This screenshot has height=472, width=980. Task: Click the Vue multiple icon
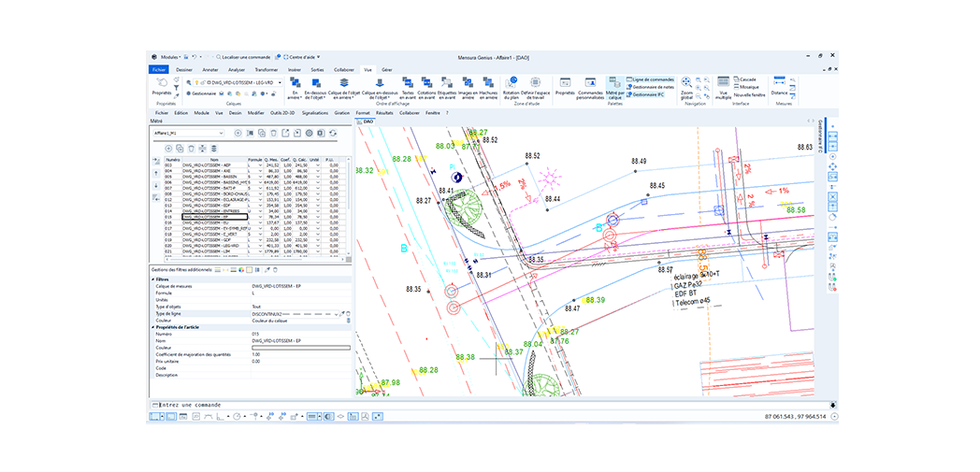click(x=723, y=82)
